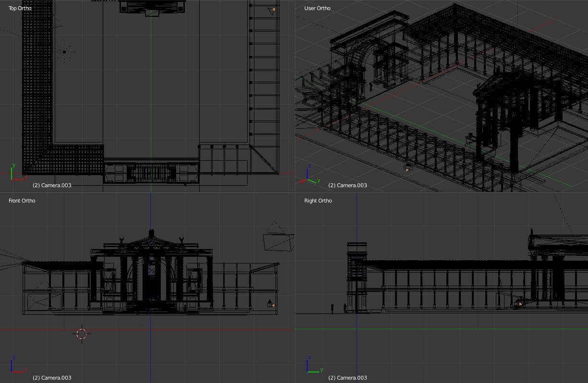Select the leftmost human figure in Right Ortho
Screen dimensions: 588x383
pos(332,309)
